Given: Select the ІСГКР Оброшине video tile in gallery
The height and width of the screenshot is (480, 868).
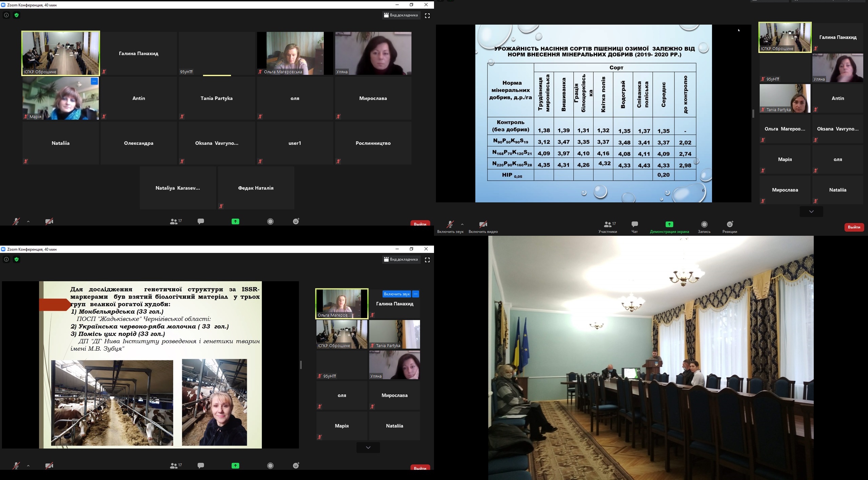Looking at the screenshot, I should tap(61, 53).
